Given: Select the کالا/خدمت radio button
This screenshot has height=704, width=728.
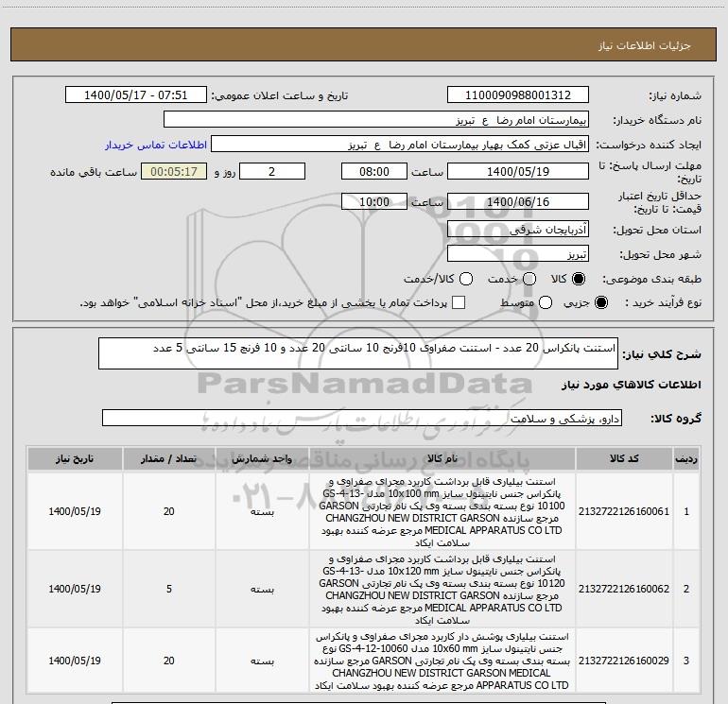Looking at the screenshot, I should tap(466, 279).
